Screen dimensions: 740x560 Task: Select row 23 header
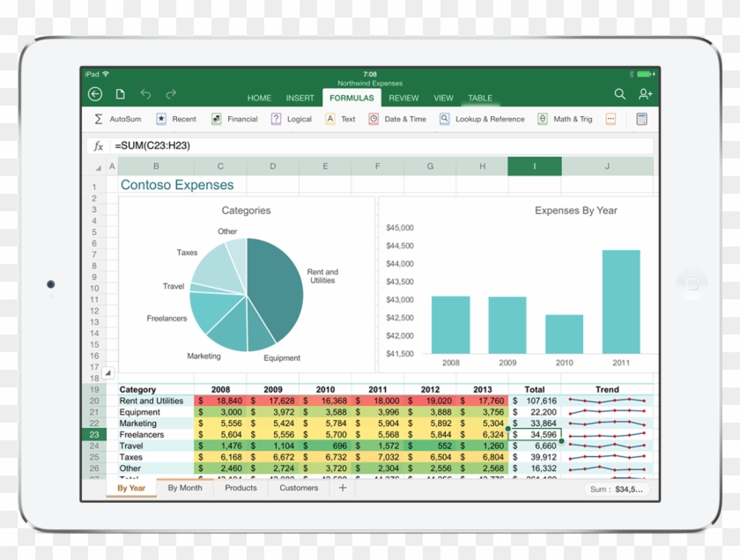[x=94, y=434]
